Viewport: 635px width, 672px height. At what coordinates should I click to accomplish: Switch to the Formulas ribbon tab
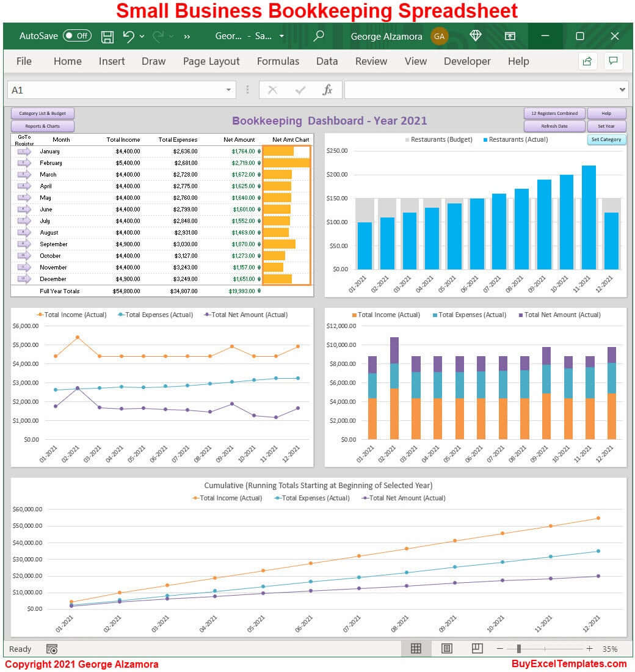(x=278, y=61)
